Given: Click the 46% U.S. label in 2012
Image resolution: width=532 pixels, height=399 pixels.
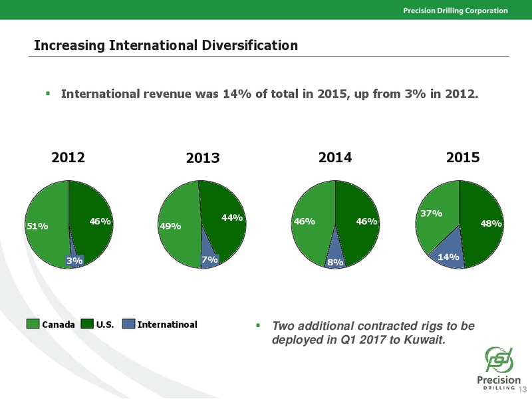Looking at the screenshot, I should 100,221.
